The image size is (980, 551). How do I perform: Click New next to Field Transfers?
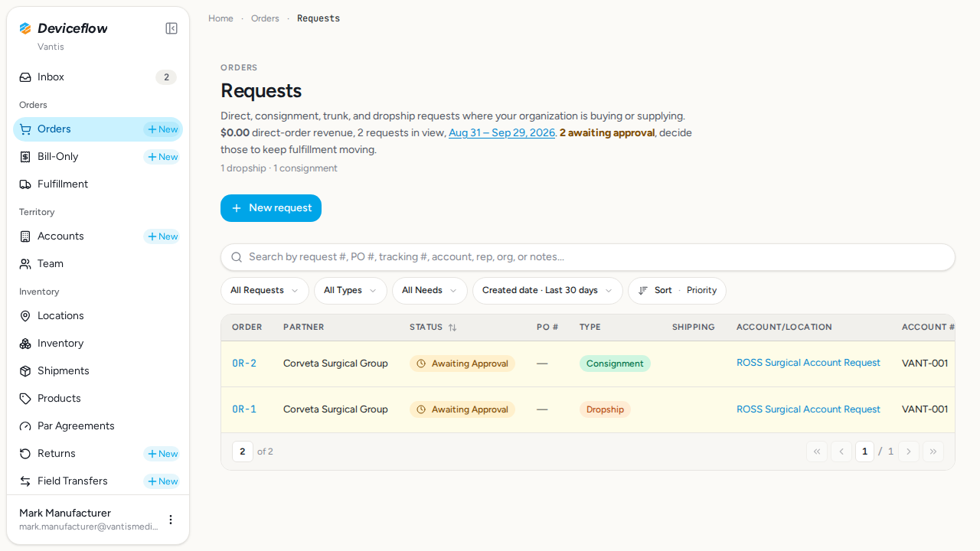click(x=162, y=481)
